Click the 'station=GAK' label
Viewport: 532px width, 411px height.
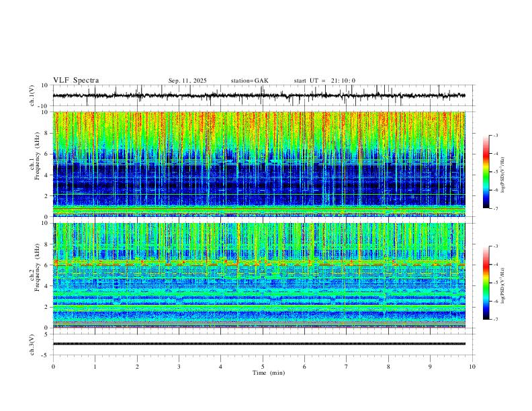[249, 81]
